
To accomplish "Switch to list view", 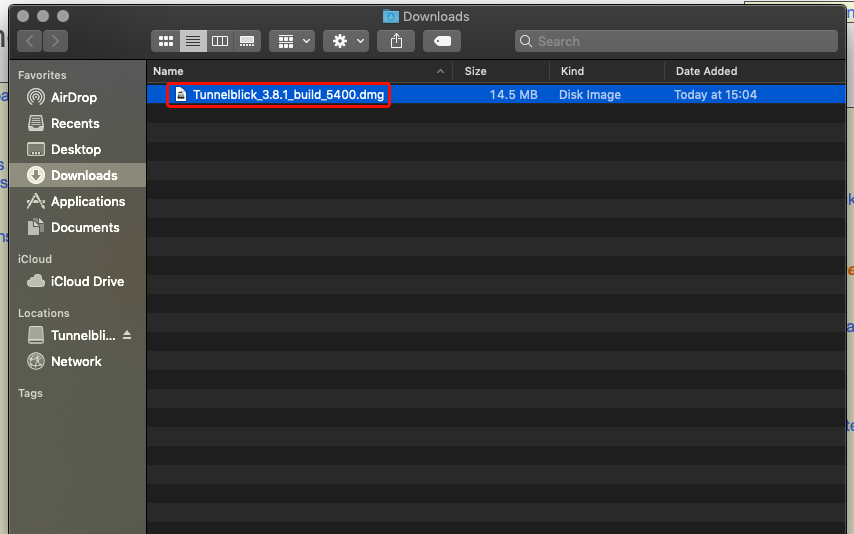I will (193, 41).
